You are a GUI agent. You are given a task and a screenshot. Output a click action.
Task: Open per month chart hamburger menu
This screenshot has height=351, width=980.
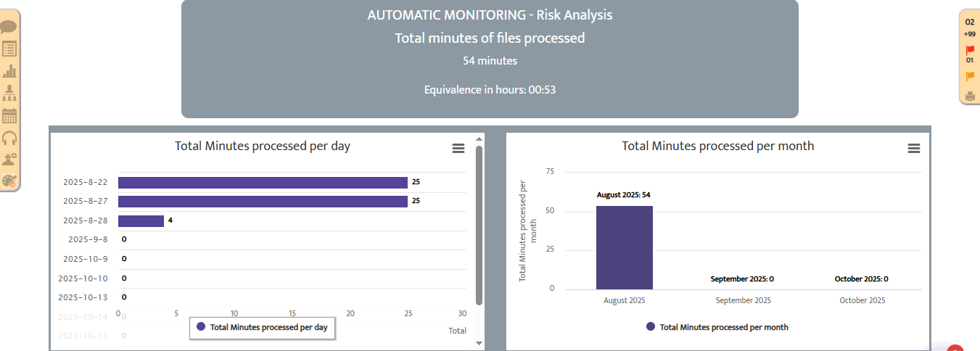tap(914, 148)
